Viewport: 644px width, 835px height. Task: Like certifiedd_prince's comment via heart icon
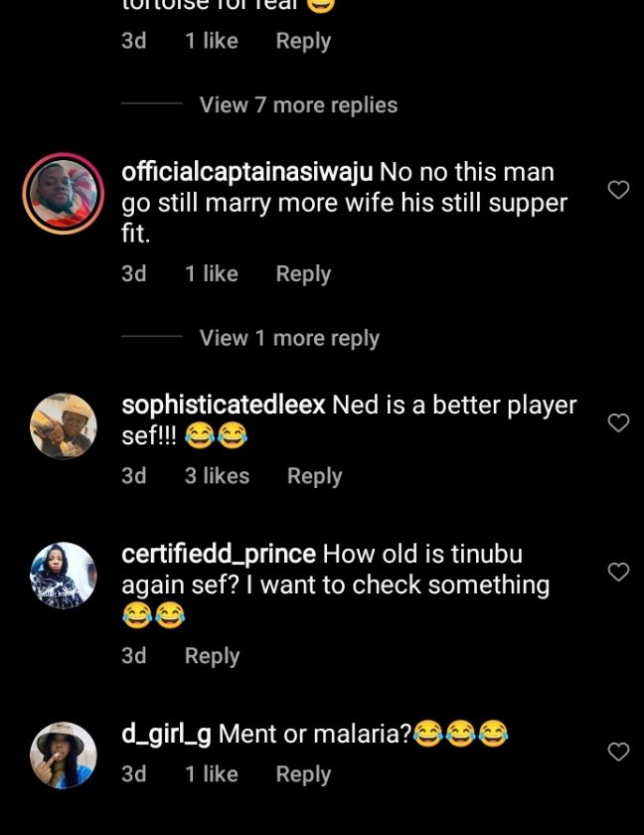point(618,572)
